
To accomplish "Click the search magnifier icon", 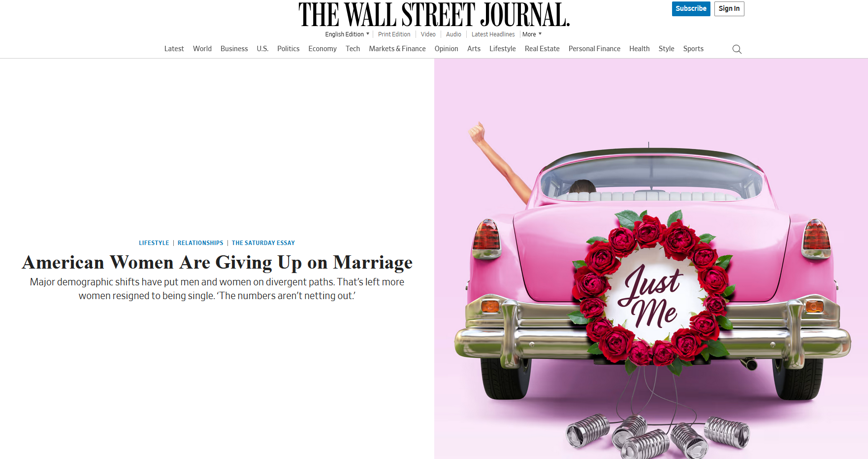I will [x=737, y=49].
